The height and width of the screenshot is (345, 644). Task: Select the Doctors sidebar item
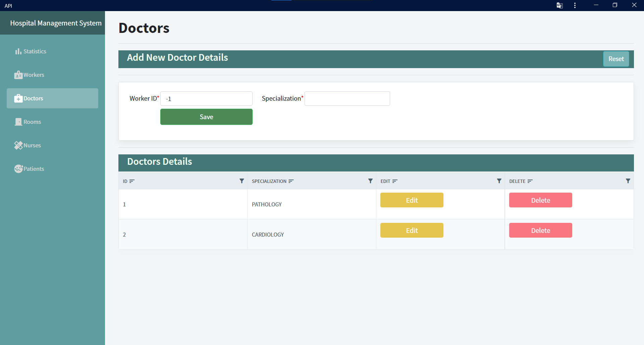point(52,98)
